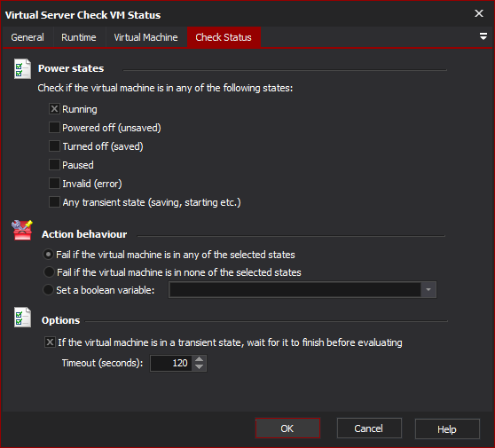495x448 pixels.
Task: Close the Check VM Status dialog
Action: pos(478,13)
